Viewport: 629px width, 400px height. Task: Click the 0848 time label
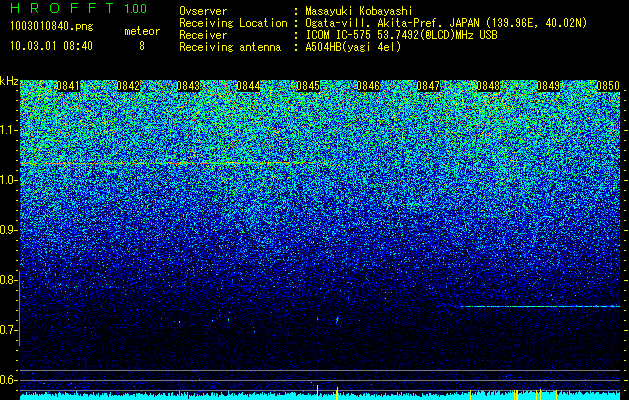pyautogui.click(x=488, y=86)
